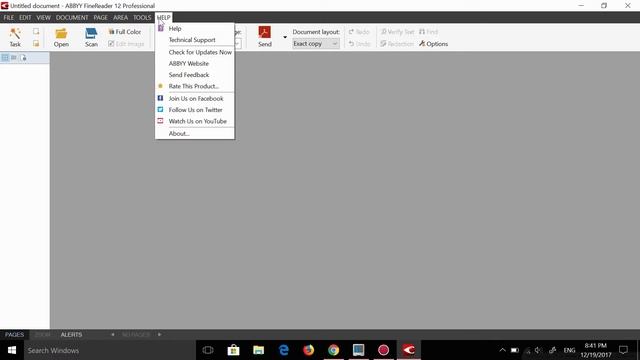Start a Scan from toolbar
The height and width of the screenshot is (360, 640).
(x=91, y=37)
